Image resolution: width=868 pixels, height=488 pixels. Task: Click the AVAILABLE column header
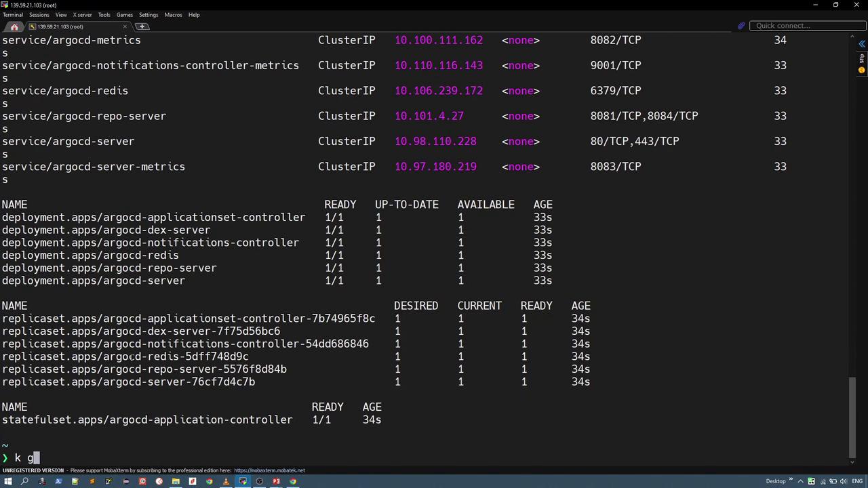(486, 204)
